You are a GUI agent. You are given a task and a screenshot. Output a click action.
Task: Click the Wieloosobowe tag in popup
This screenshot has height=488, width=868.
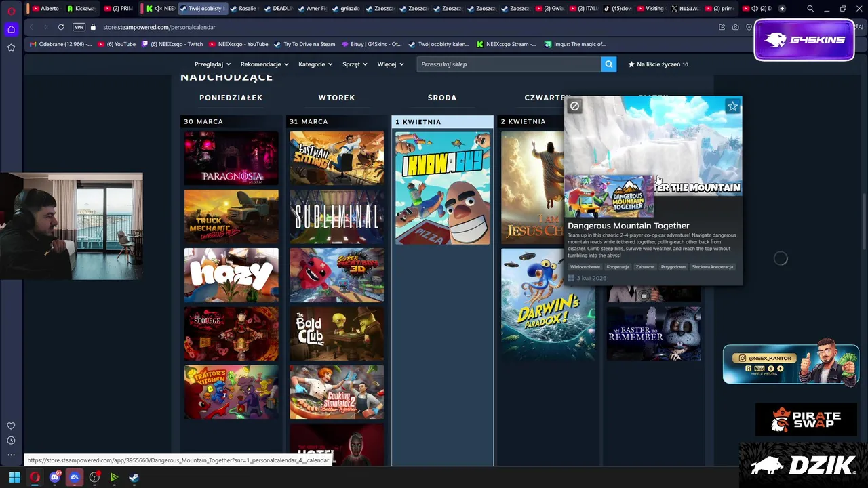[x=585, y=267]
